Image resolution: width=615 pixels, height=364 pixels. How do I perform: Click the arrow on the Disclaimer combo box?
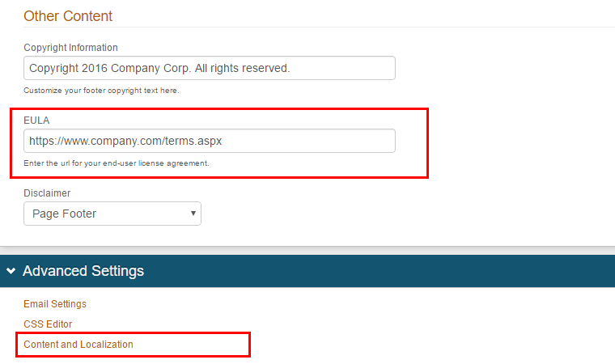click(x=193, y=214)
